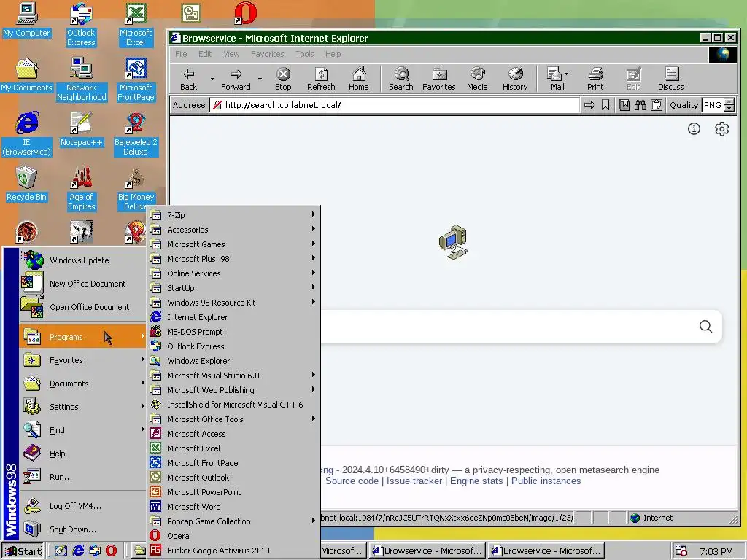Screen dimensions: 747x560
Task: Select the Recycle Bin desktop icon
Action: 27,184
